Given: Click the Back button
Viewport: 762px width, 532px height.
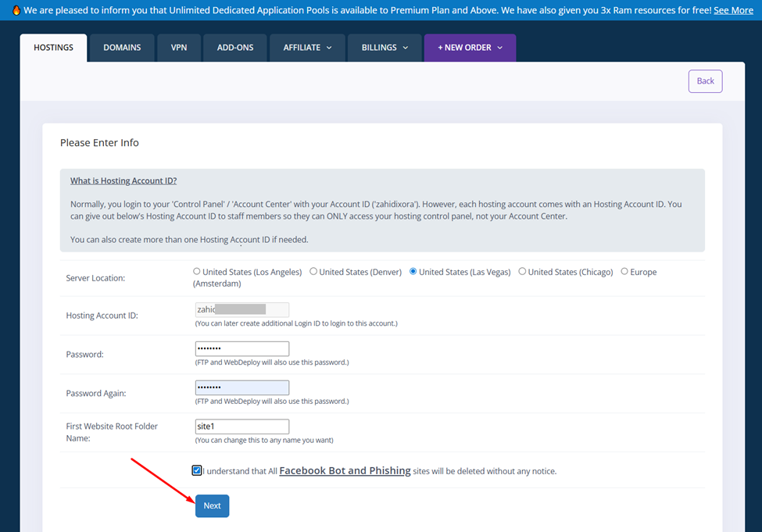Looking at the screenshot, I should click(705, 81).
